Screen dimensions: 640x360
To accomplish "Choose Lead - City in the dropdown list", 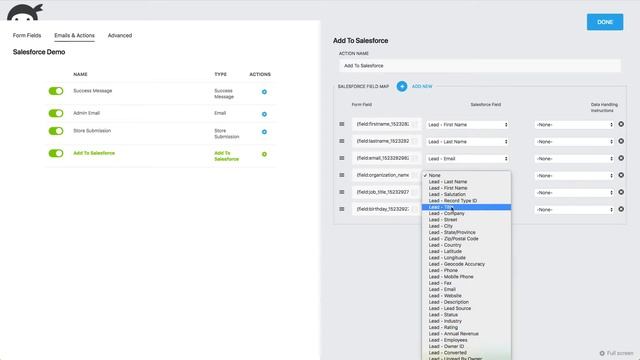I will tap(466, 226).
